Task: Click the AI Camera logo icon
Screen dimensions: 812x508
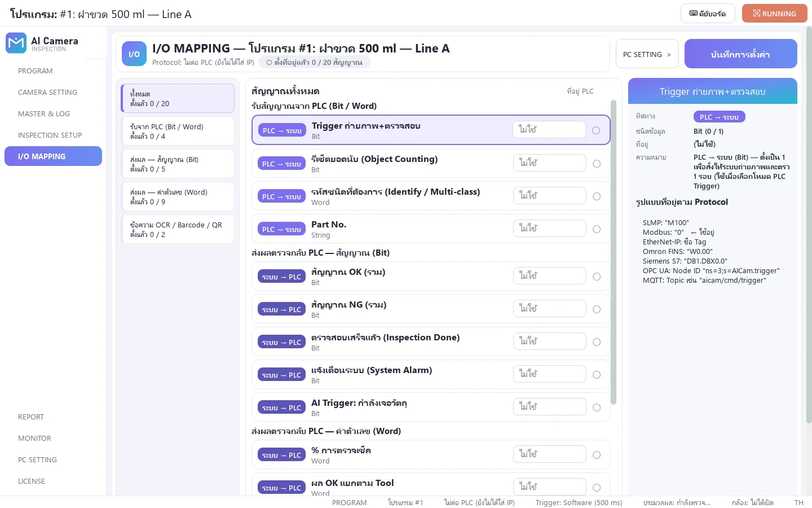Action: [x=16, y=43]
